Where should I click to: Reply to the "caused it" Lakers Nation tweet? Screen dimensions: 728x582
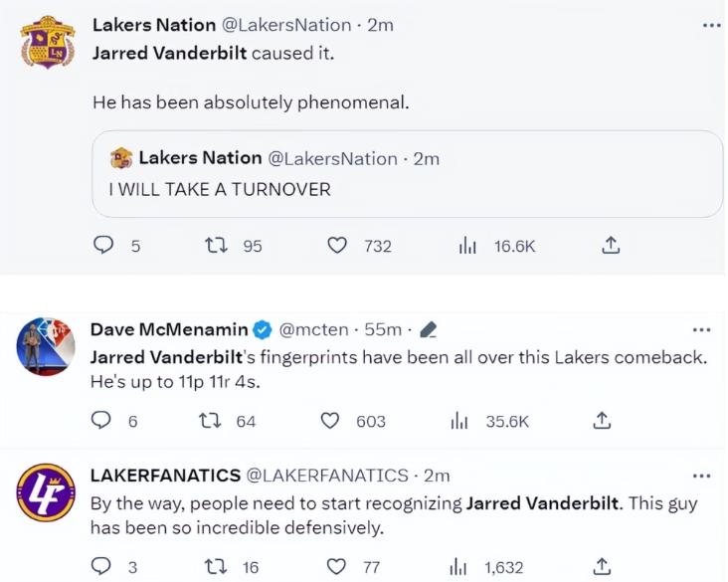tap(103, 246)
